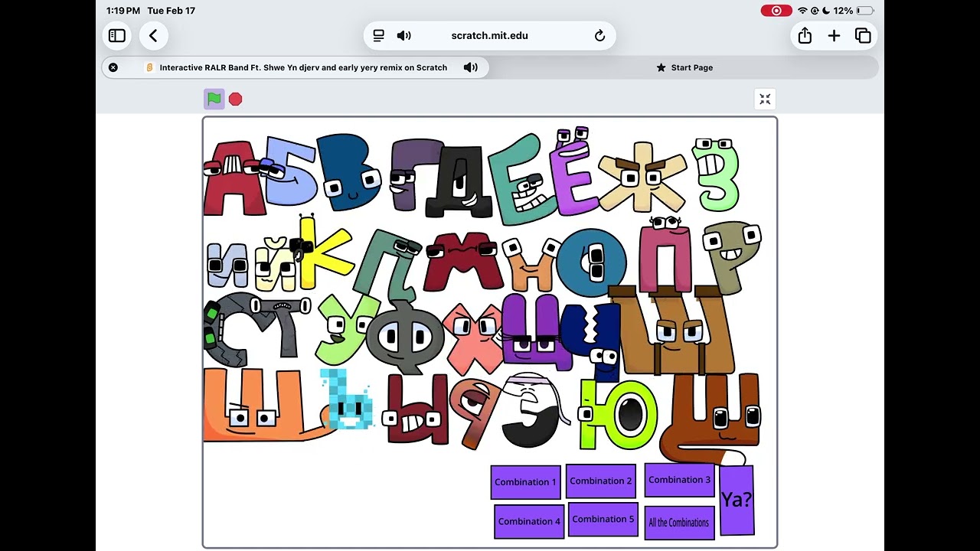Close the Interactive RALR Band tab

point(113,67)
